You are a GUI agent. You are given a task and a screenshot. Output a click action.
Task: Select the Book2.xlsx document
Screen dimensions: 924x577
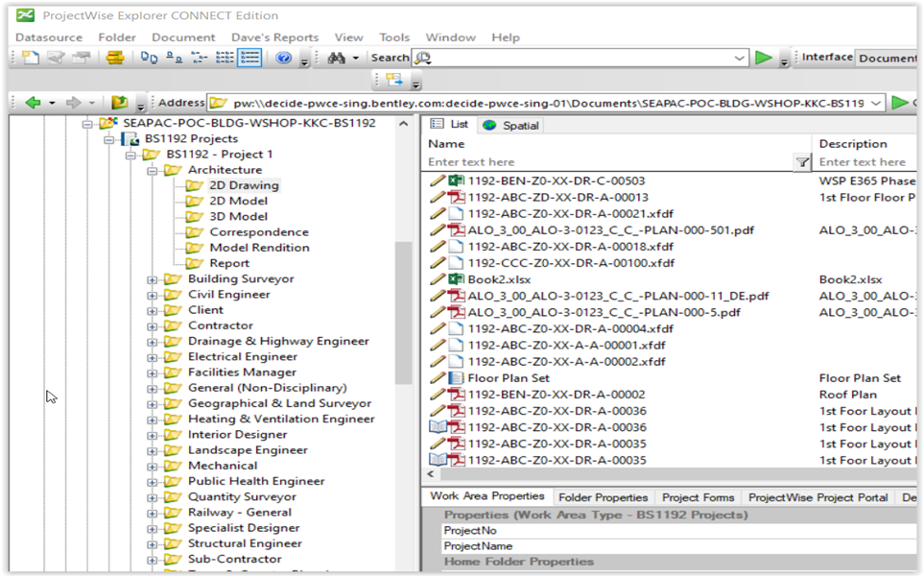(x=499, y=280)
